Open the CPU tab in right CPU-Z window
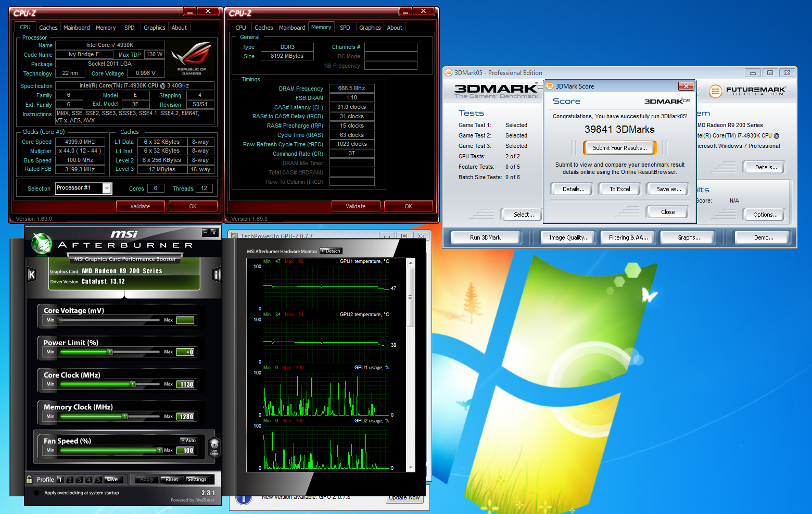 coord(240,28)
